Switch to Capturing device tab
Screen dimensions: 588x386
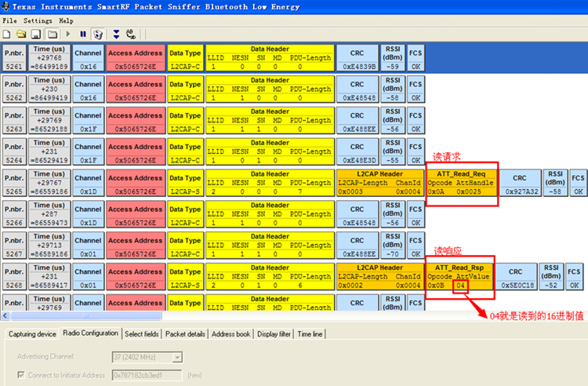click(x=32, y=334)
